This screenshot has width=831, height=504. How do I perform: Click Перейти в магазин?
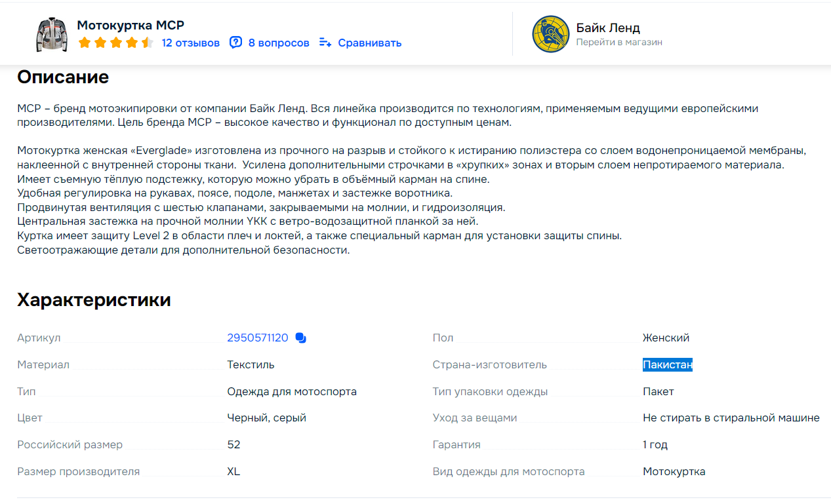(x=619, y=42)
